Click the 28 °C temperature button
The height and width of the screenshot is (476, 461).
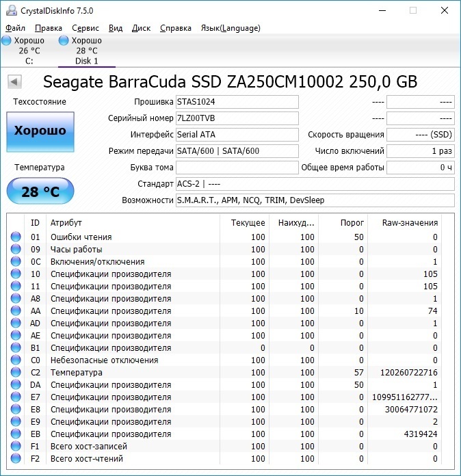click(x=40, y=191)
